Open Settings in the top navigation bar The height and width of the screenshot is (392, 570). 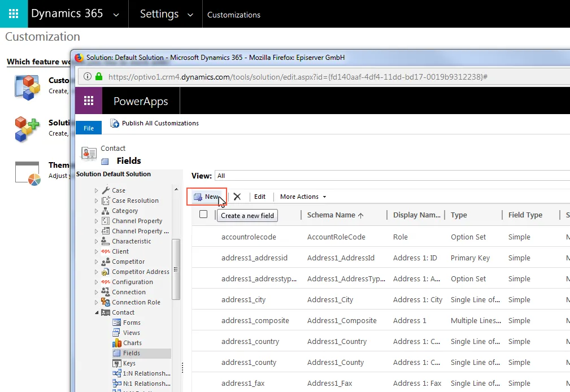pyautogui.click(x=159, y=14)
